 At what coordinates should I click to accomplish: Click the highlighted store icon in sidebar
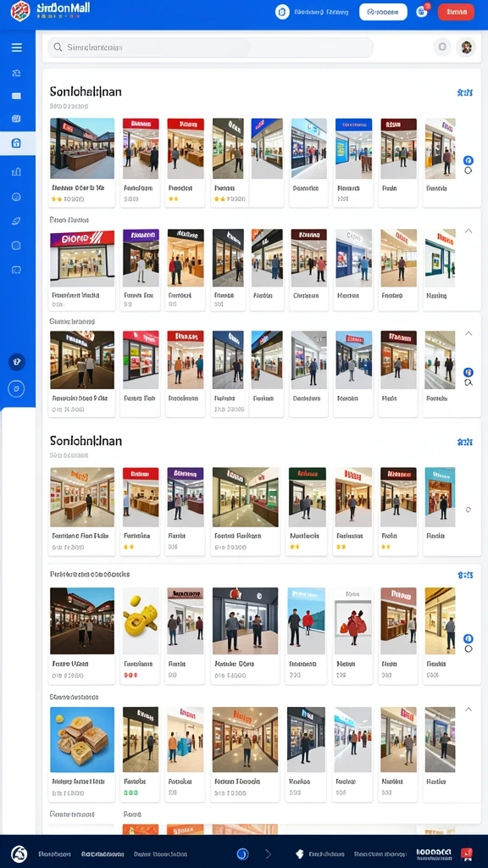coord(17,144)
